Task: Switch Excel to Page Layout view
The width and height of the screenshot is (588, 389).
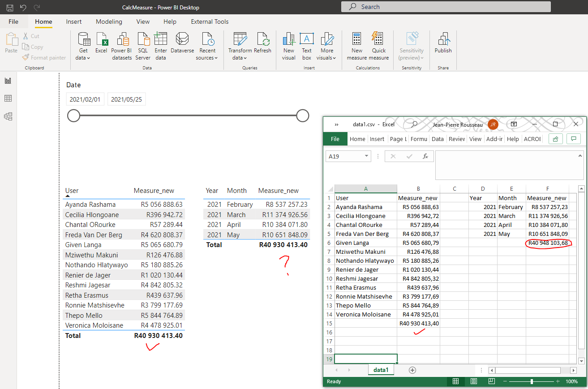Action: tap(473, 381)
